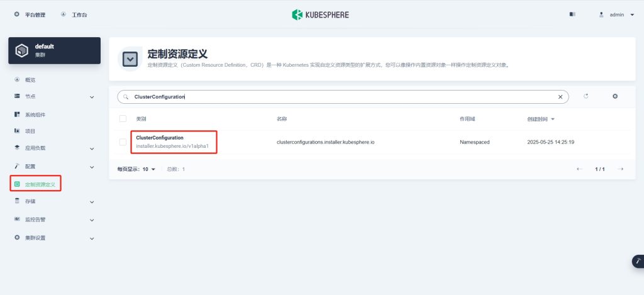The height and width of the screenshot is (295, 644).
Task: Expand the 配置 submenu chevron
Action: click(92, 167)
